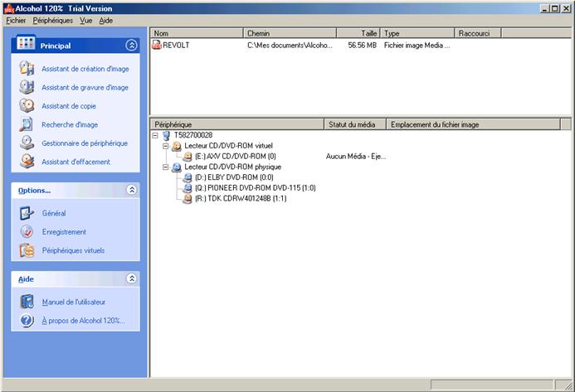The width and height of the screenshot is (575, 392).
Task: Click the À propos question mark icon
Action: click(27, 321)
